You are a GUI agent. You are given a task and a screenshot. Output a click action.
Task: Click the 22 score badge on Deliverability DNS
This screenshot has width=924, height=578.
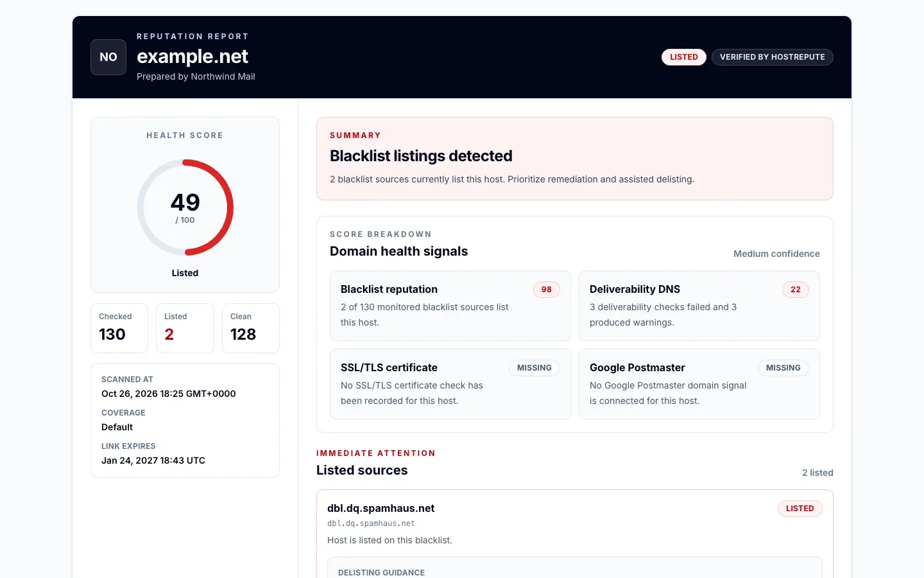(796, 290)
